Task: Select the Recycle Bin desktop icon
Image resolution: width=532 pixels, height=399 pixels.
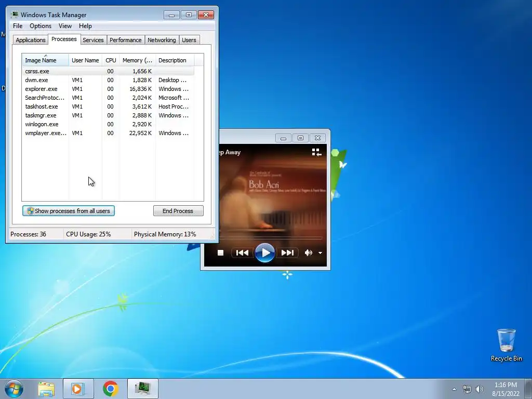Action: [x=506, y=345]
